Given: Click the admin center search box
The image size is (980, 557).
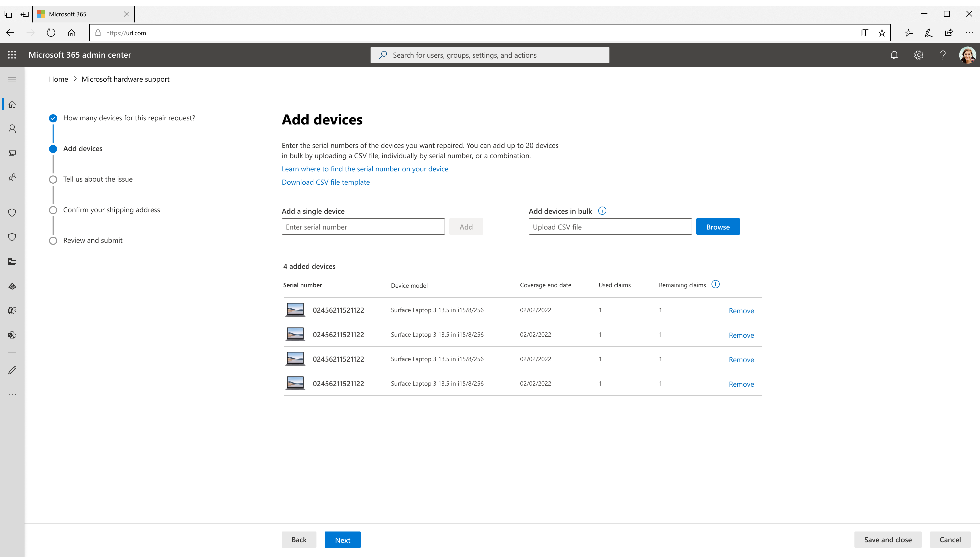Looking at the screenshot, I should 489,55.
